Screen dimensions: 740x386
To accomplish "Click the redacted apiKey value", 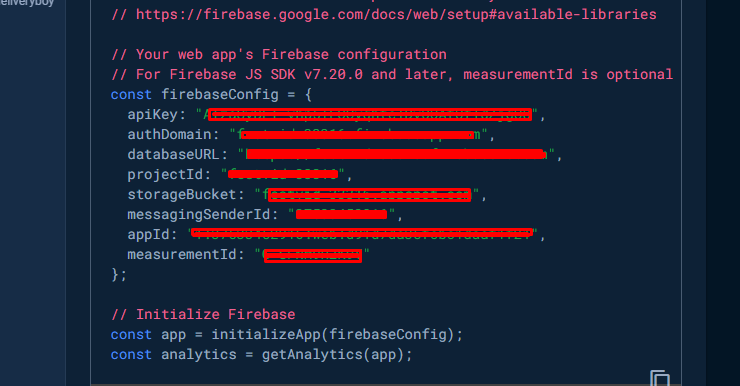I will pos(370,115).
